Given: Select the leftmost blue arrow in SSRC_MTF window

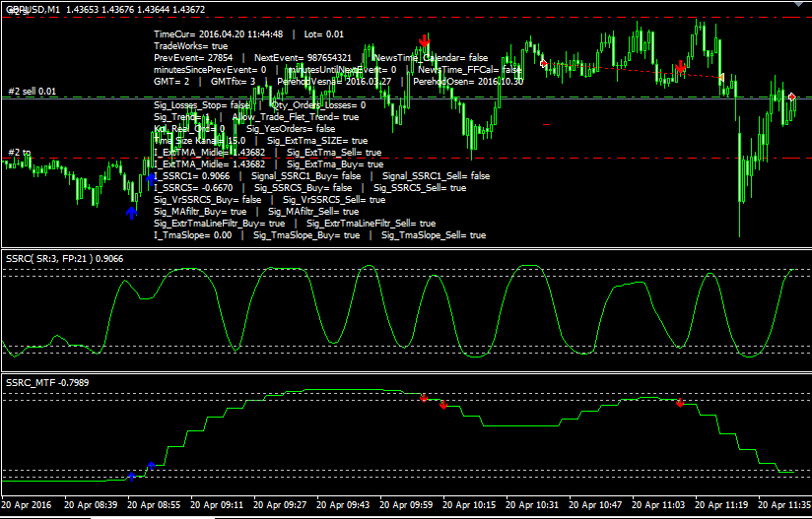Looking at the screenshot, I should pos(131,477).
